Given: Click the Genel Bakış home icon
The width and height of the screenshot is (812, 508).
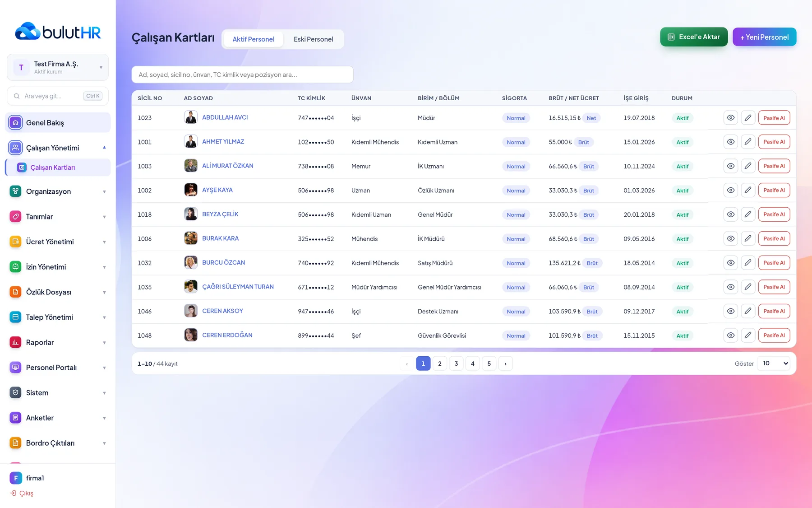Looking at the screenshot, I should tap(15, 122).
